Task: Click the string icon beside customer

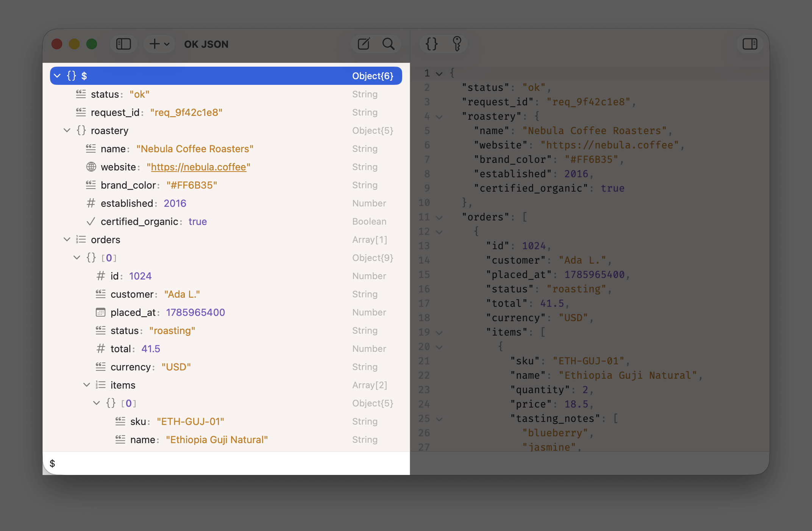Action: click(101, 294)
